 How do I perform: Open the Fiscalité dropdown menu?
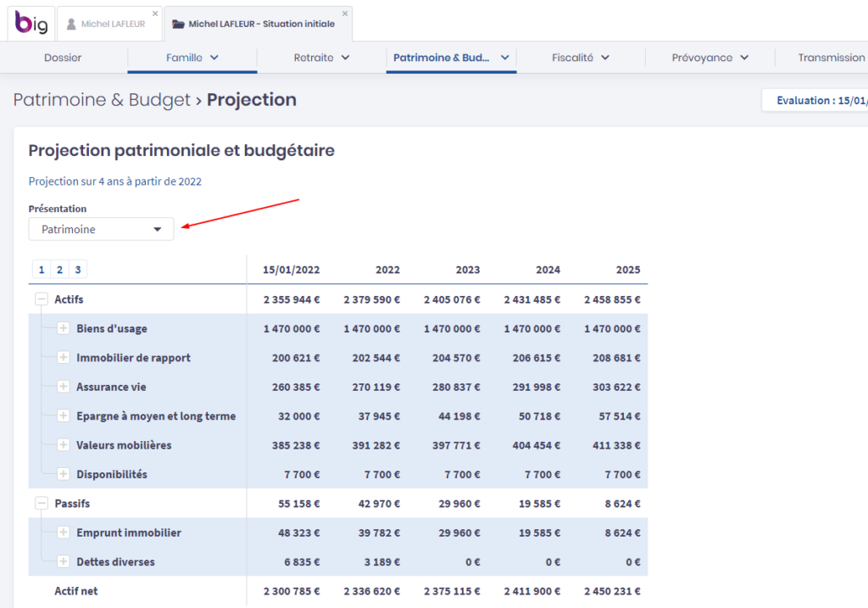pyautogui.click(x=581, y=58)
